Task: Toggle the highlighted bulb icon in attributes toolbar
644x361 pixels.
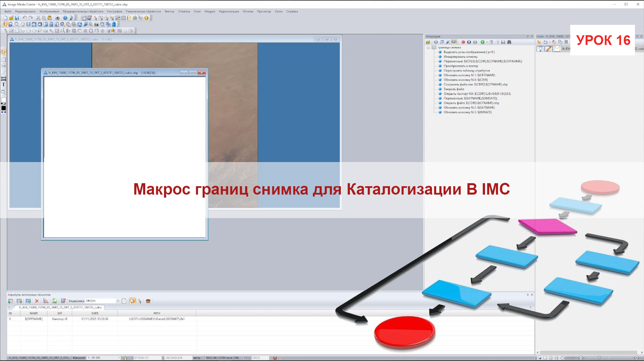Action: (132, 301)
